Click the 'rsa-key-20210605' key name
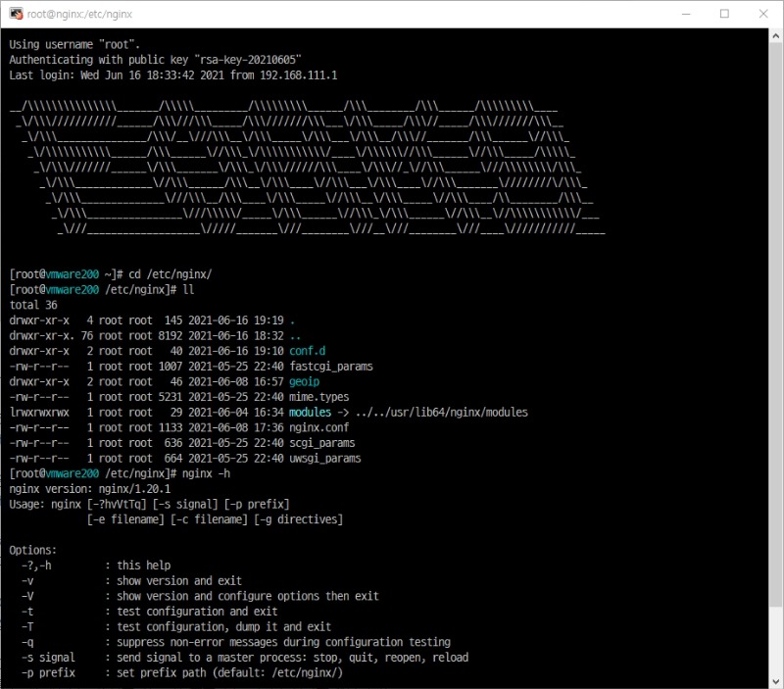Image resolution: width=784 pixels, height=689 pixels. (248, 60)
